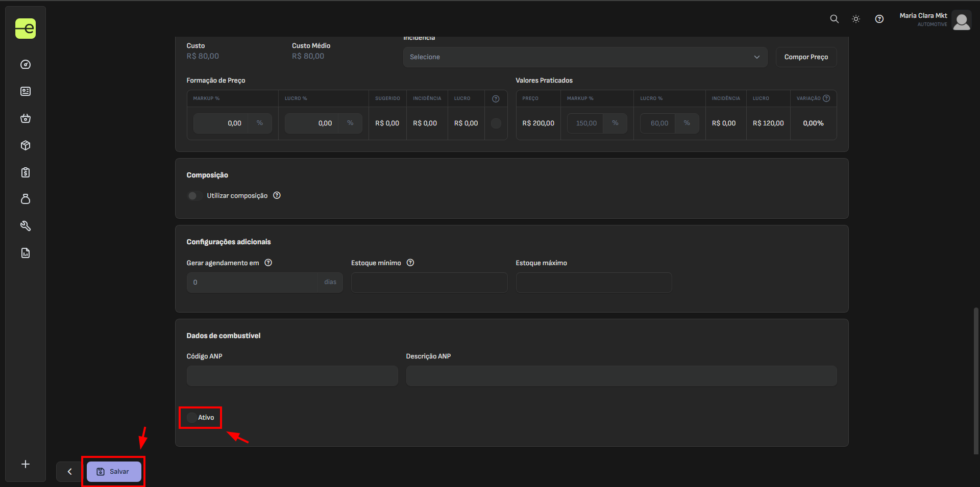The image size is (980, 487).
Task: Click the Configurações adicionais heading
Action: [x=229, y=242]
